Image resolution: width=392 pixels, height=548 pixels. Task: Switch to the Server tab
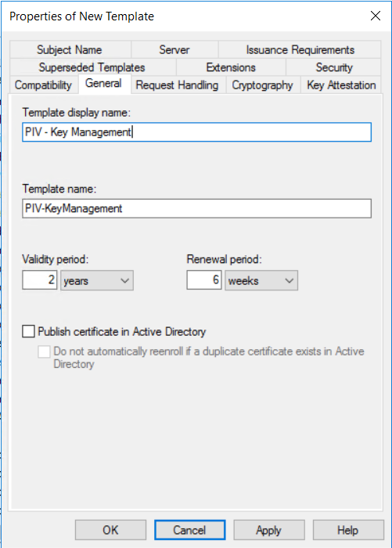click(174, 49)
